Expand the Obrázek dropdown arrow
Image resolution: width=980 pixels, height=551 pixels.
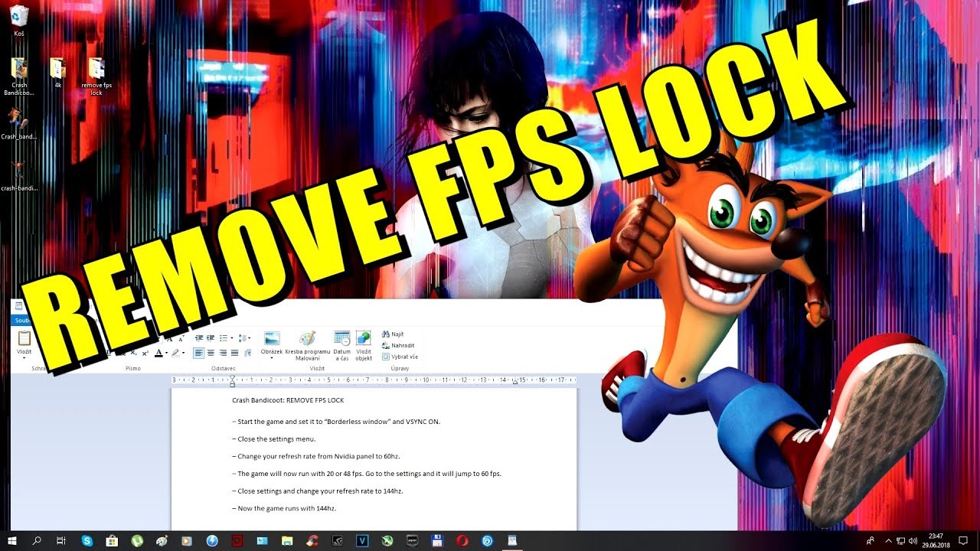(272, 357)
